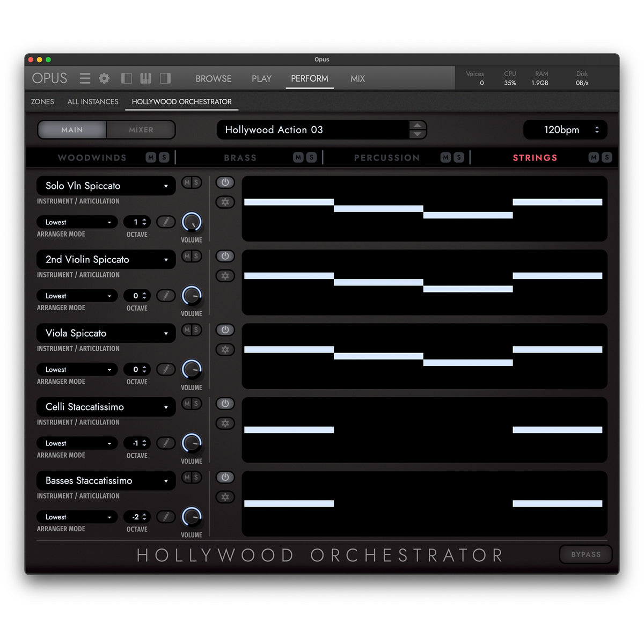Power off Viola Spiccato track
The height and width of the screenshot is (644, 644).
(225, 330)
